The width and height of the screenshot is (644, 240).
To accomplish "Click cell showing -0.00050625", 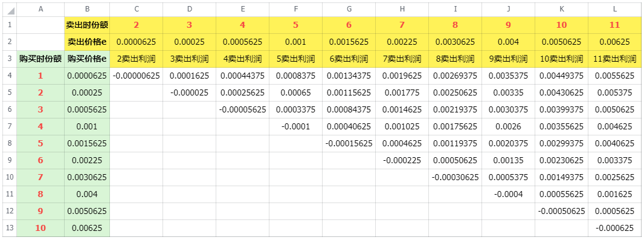I will pyautogui.click(x=561, y=211).
